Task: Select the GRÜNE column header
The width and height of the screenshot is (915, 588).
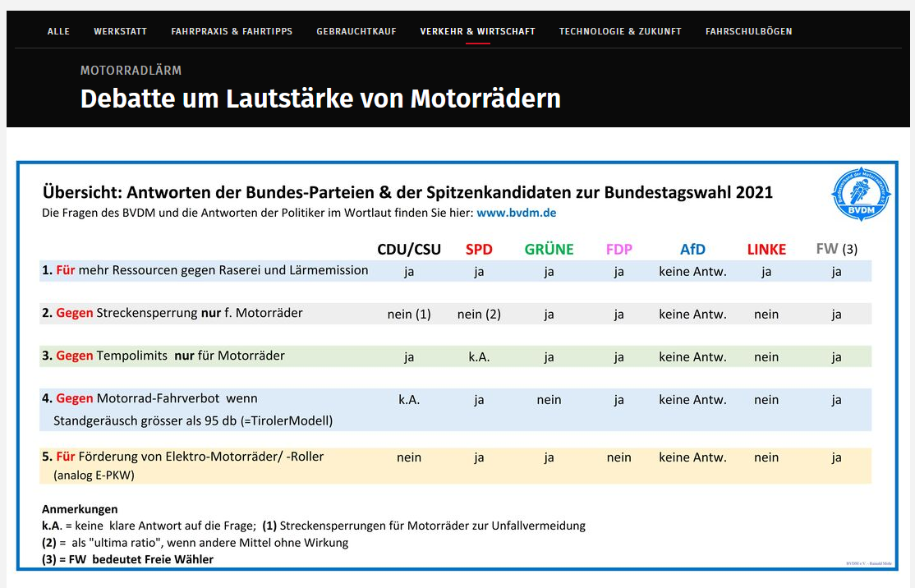Action: point(549,250)
